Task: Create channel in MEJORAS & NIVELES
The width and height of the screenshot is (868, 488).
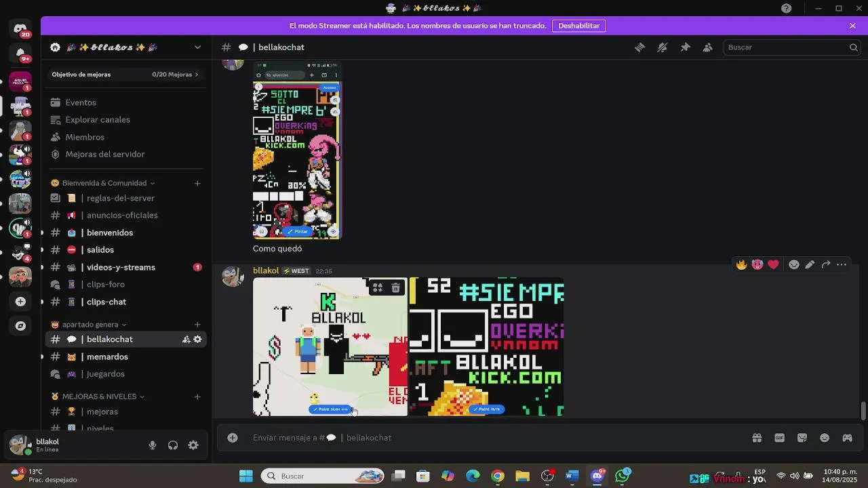Action: [197, 396]
